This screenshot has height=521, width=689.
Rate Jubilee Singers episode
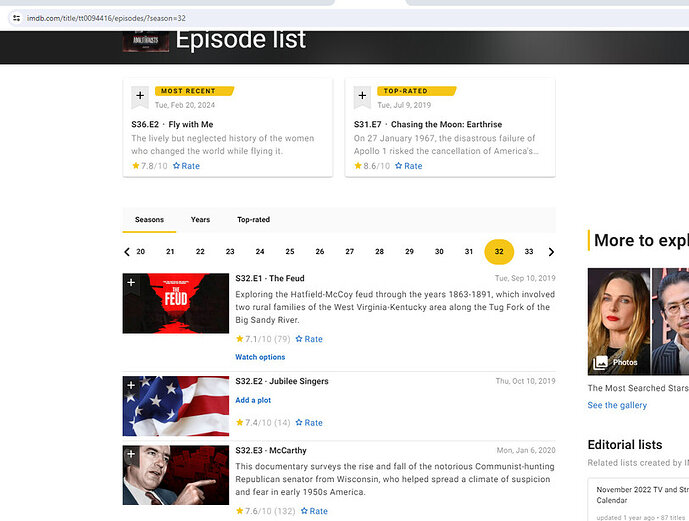(309, 422)
